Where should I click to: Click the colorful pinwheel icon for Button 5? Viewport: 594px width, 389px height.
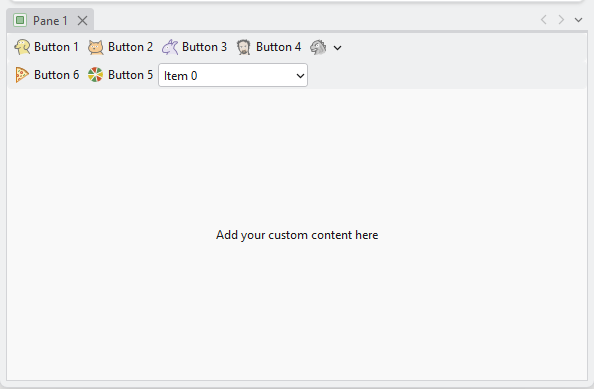(x=95, y=75)
